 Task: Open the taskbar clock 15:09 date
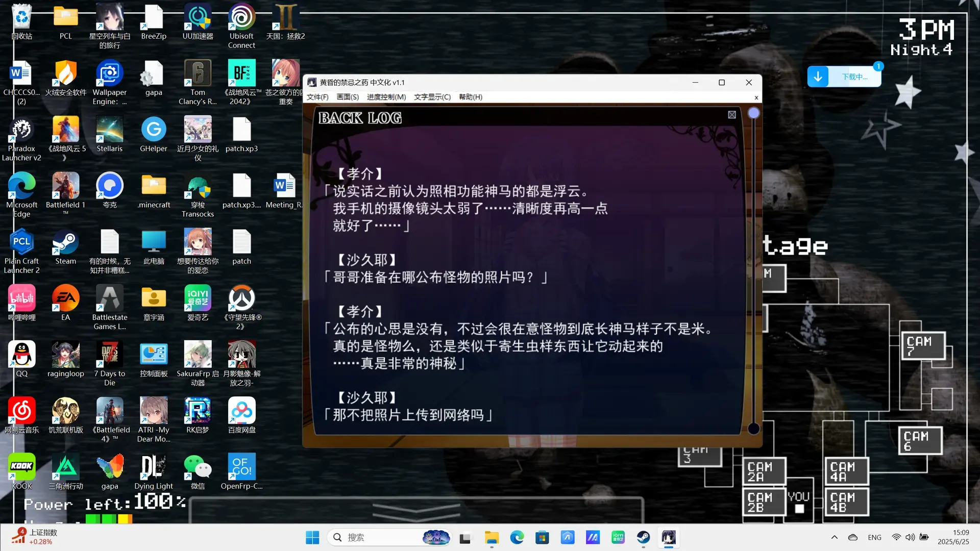(953, 537)
